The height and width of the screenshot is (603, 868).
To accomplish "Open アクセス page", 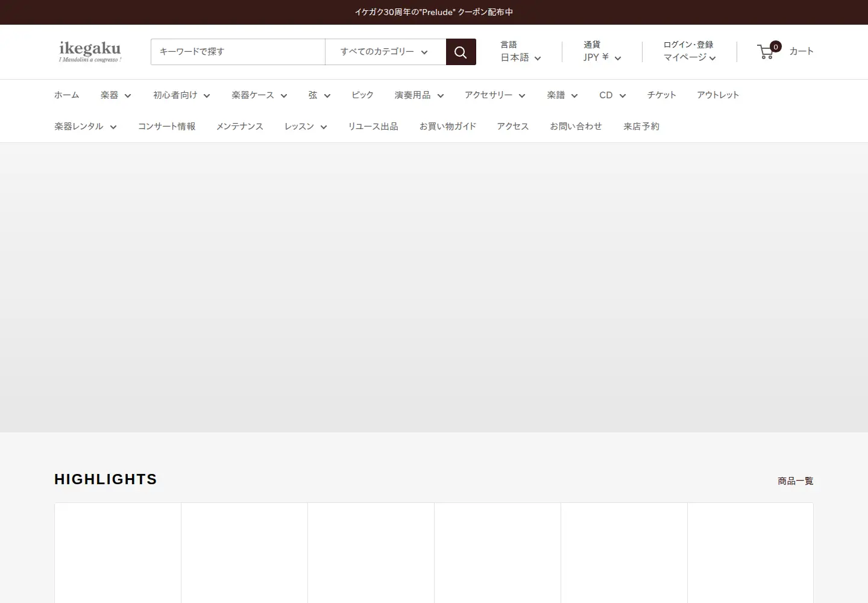I will click(513, 127).
